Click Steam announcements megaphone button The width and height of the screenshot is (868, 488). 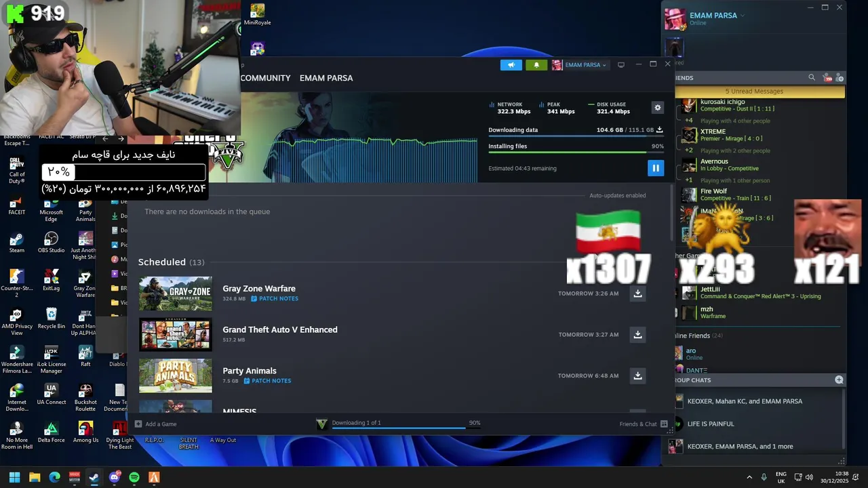[511, 65]
